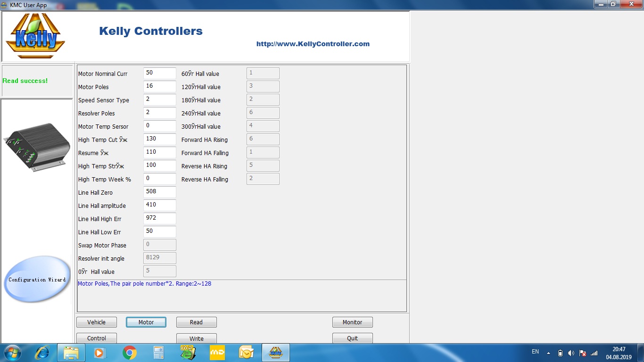
Task: Open Windows Media Player from the taskbar
Action: coord(100,353)
